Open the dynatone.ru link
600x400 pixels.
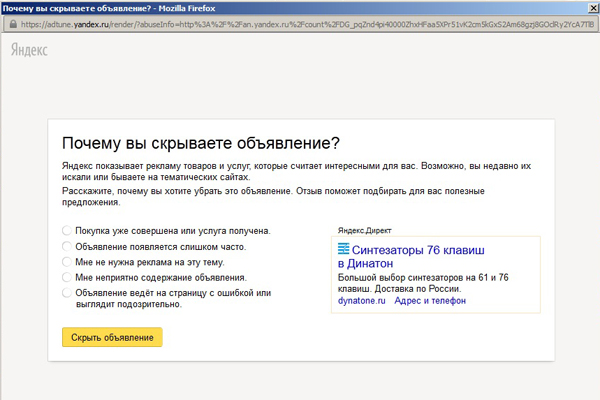361,300
